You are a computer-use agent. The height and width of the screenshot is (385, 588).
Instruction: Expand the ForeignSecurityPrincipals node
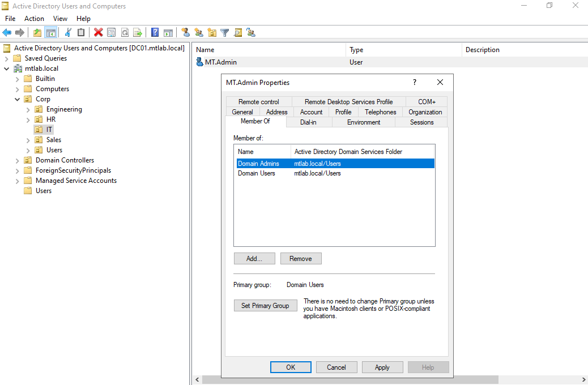[17, 170]
